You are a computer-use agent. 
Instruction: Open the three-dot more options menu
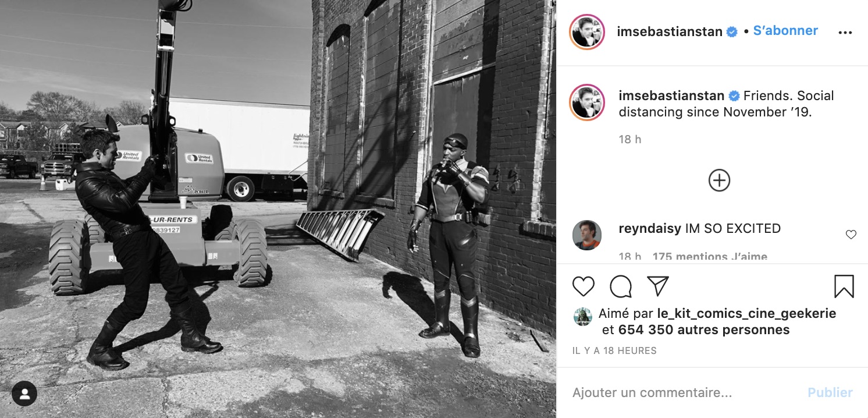point(845,33)
